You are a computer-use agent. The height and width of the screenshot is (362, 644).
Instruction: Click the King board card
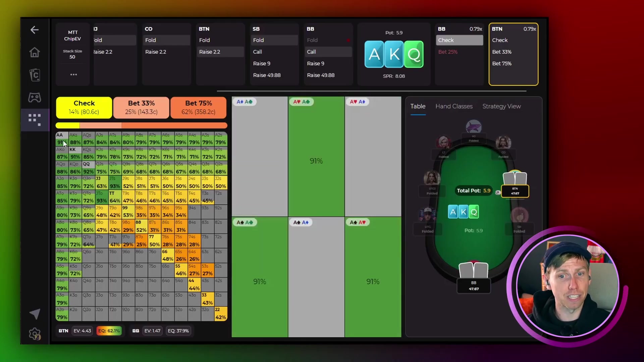pos(394,54)
